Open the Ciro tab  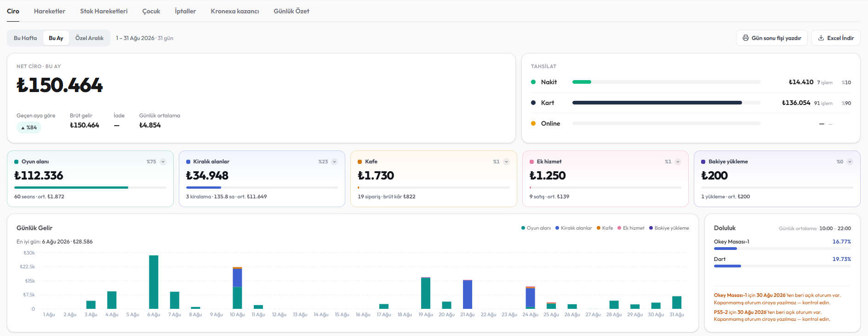pyautogui.click(x=13, y=11)
